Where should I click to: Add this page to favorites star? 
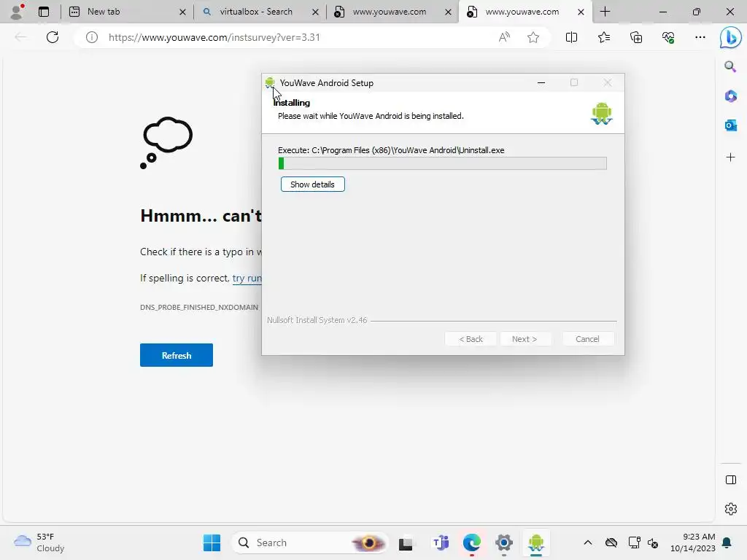[533, 37]
